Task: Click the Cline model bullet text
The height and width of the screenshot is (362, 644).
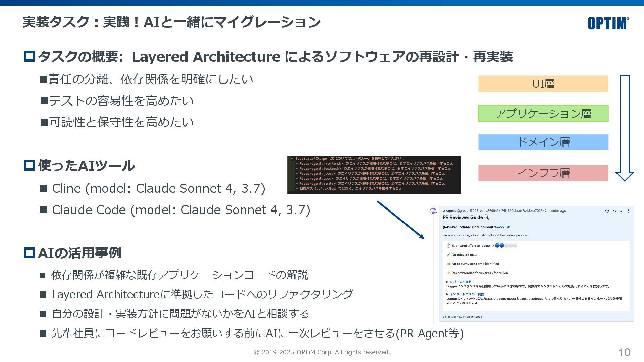Action: coord(159,188)
